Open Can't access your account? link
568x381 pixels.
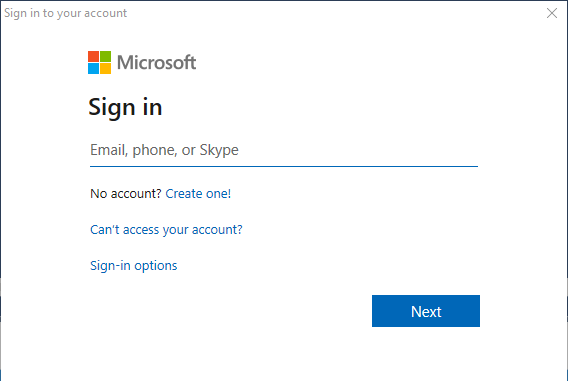pos(166,230)
